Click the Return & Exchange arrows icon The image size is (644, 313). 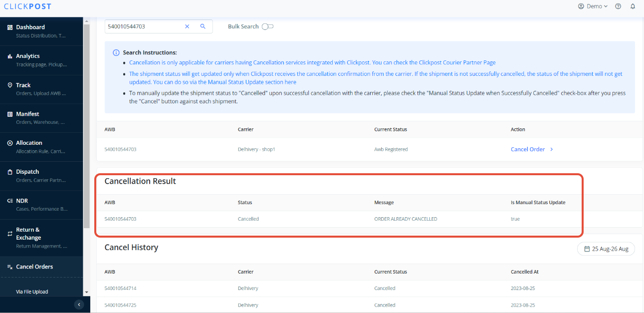pyautogui.click(x=10, y=234)
